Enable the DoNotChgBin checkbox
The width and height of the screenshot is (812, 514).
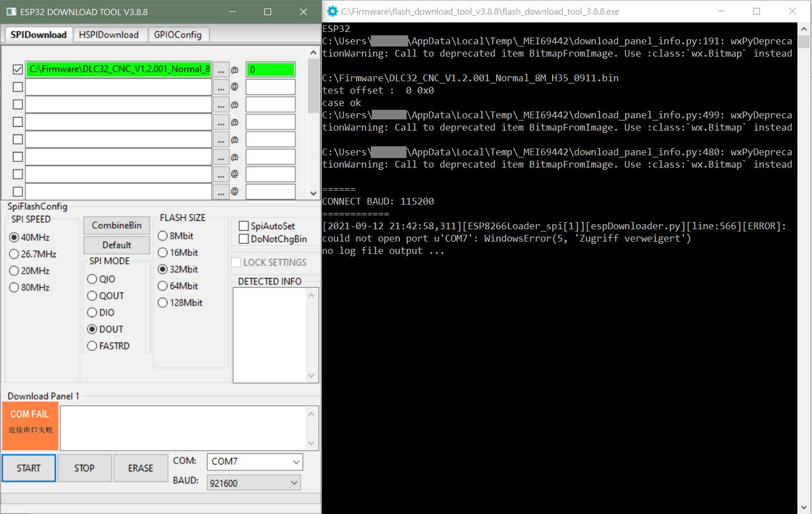coord(244,239)
